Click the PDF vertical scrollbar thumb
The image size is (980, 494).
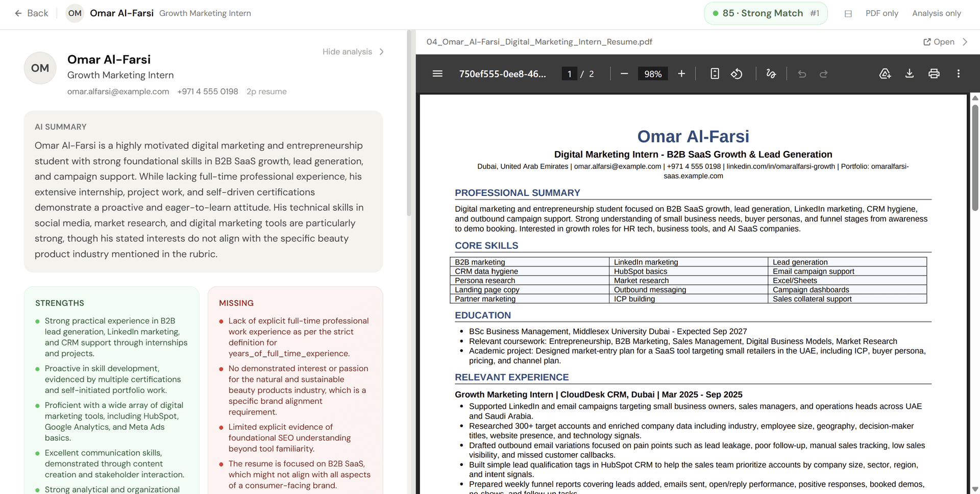point(975,157)
